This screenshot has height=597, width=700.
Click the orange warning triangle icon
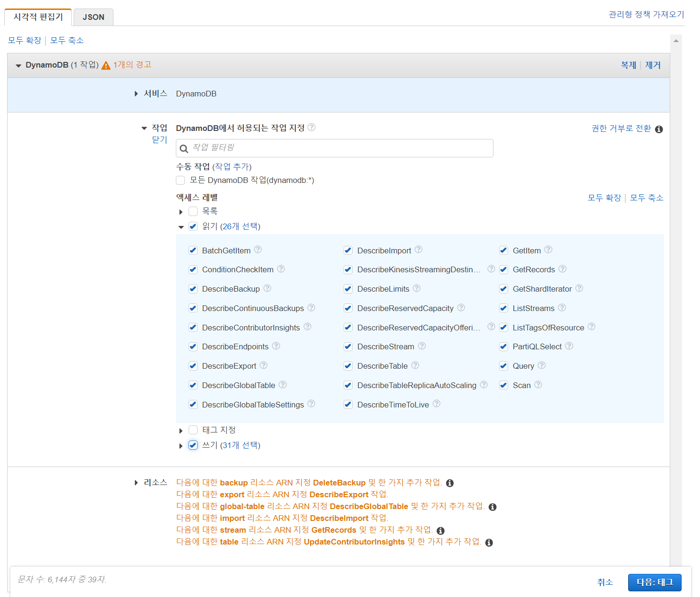(106, 65)
